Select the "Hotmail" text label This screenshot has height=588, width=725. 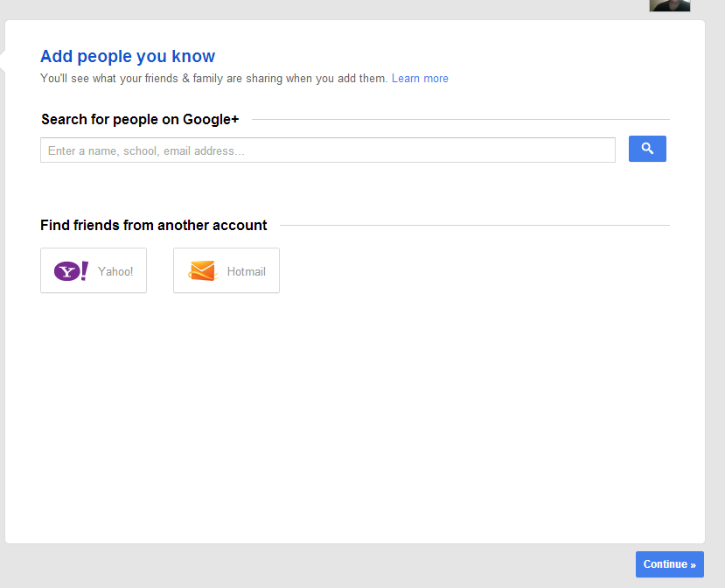tap(246, 272)
